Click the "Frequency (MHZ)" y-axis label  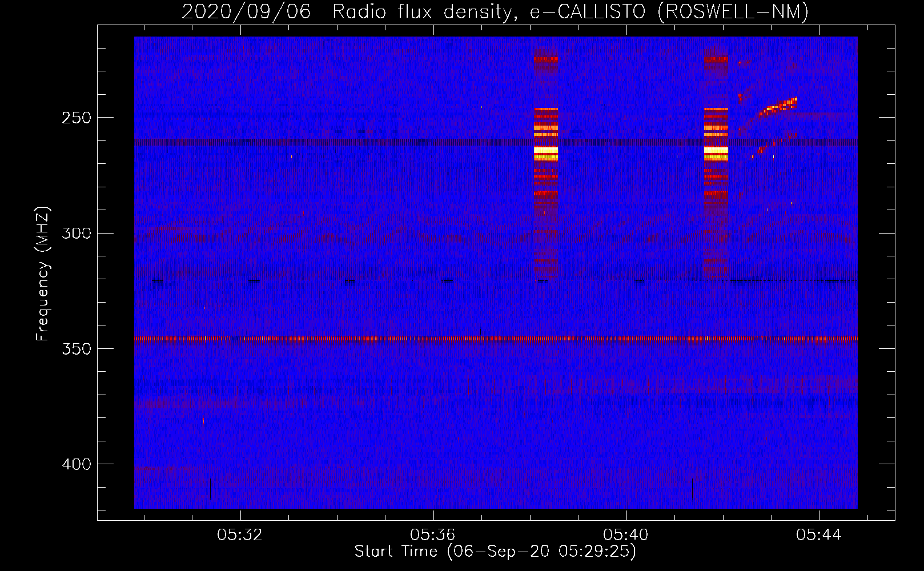[x=42, y=274]
